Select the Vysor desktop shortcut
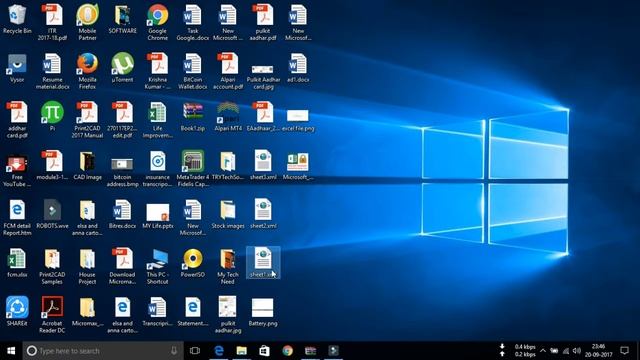Screen dimensions: 640x360 [x=17, y=69]
